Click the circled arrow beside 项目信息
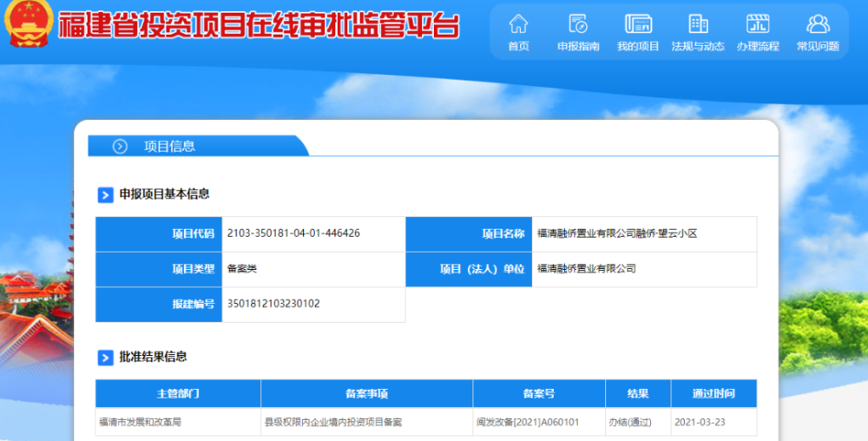Viewport: 868px width, 441px height. (120, 146)
